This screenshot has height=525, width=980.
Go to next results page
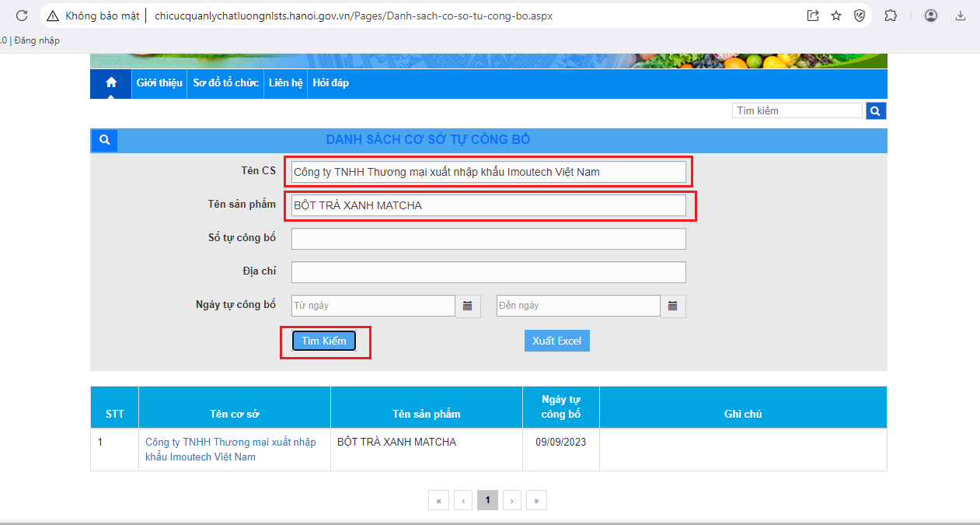click(512, 500)
